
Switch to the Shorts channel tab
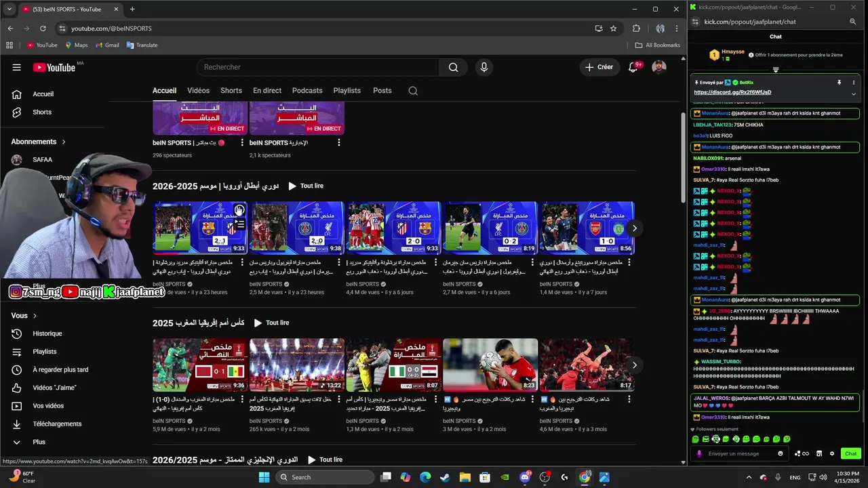pyautogui.click(x=231, y=91)
